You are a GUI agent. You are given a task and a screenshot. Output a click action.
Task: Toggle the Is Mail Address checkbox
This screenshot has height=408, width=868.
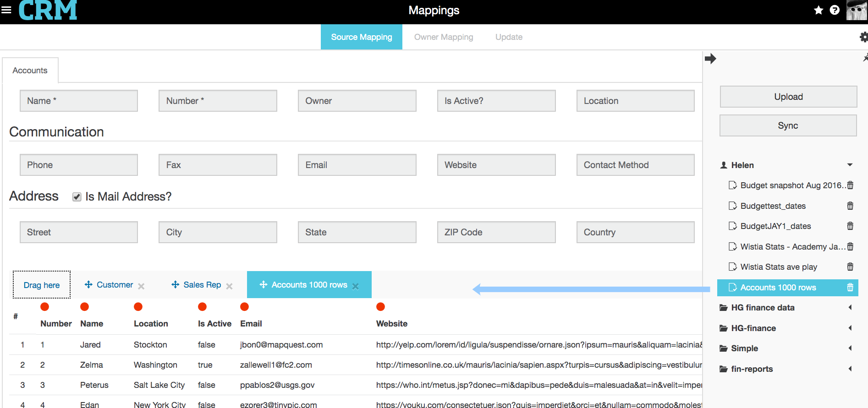77,197
